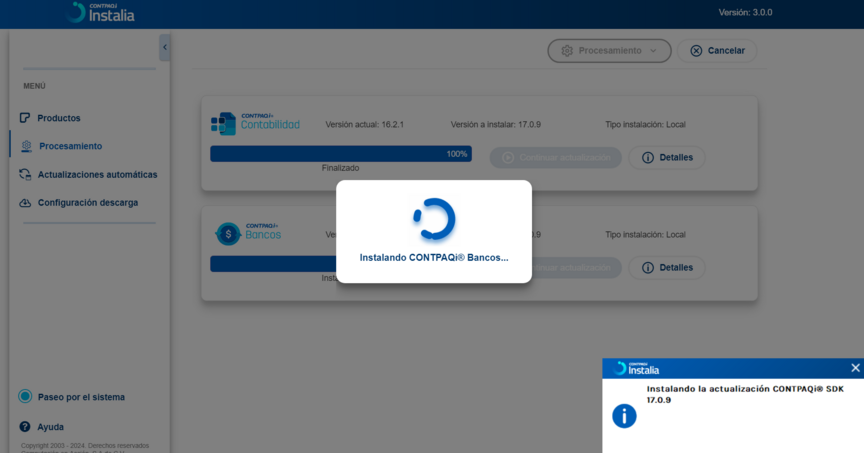Image resolution: width=864 pixels, height=453 pixels.
Task: Click the Actualizaciones automáticas refresh icon
Action: [x=25, y=175]
